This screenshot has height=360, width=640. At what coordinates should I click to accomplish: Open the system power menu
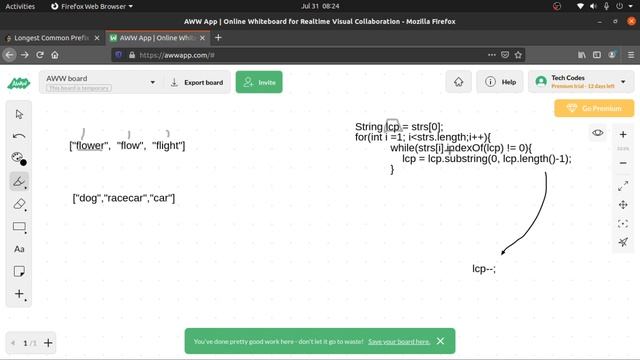620,6
